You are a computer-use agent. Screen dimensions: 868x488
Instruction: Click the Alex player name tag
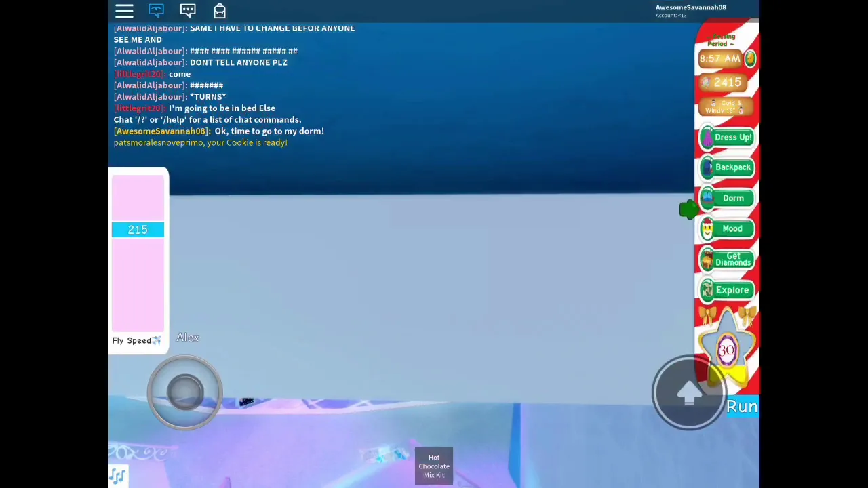coord(188,338)
